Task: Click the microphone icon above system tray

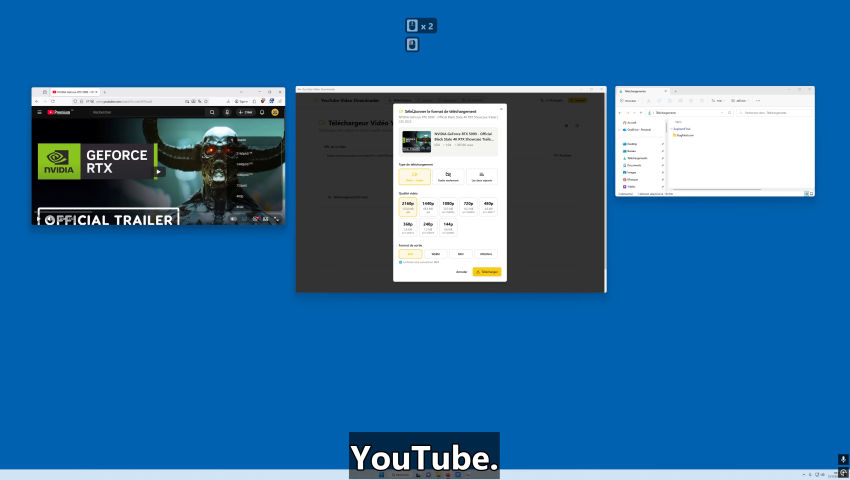Action: click(x=843, y=459)
